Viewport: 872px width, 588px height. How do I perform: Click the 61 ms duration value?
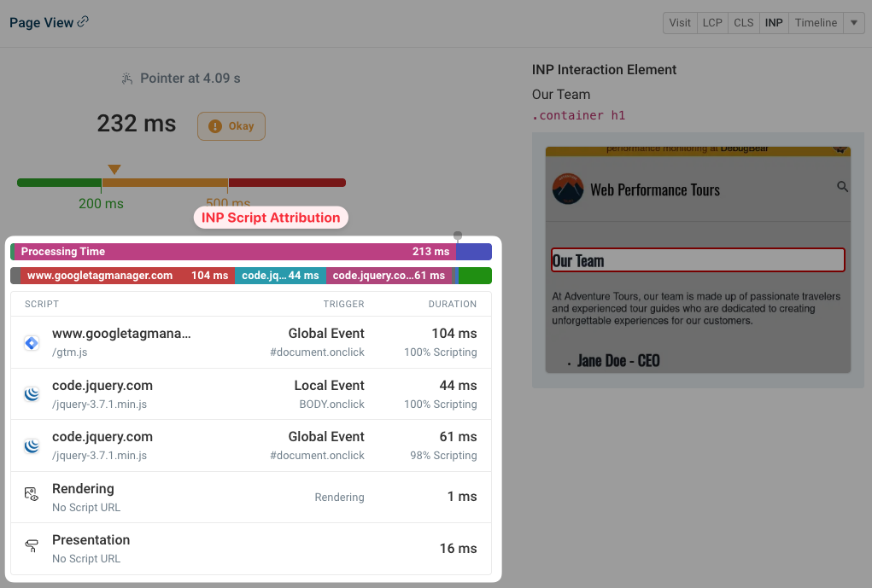[459, 437]
